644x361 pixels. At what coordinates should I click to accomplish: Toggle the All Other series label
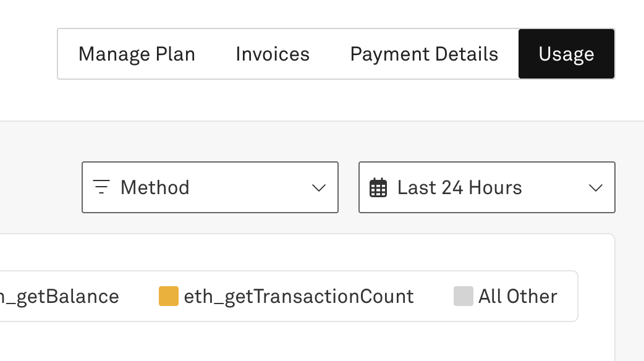click(x=517, y=297)
